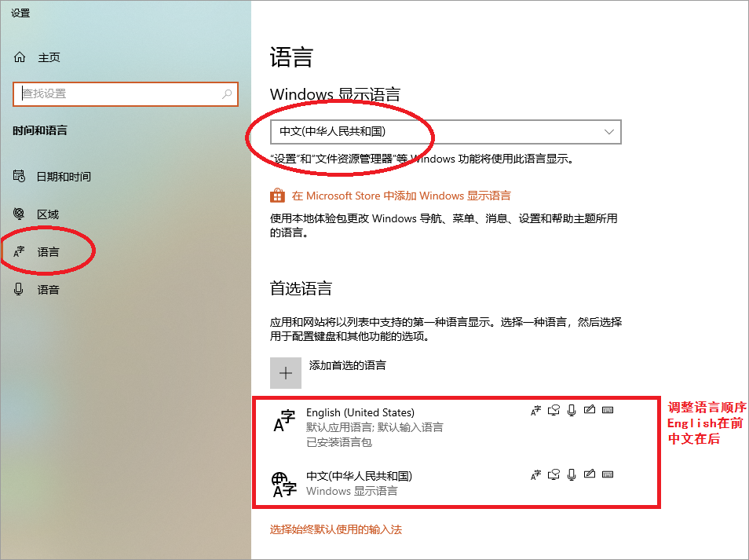Click the keyboard icon in the English row
Image resolution: width=749 pixels, height=560 pixels.
[x=607, y=410]
